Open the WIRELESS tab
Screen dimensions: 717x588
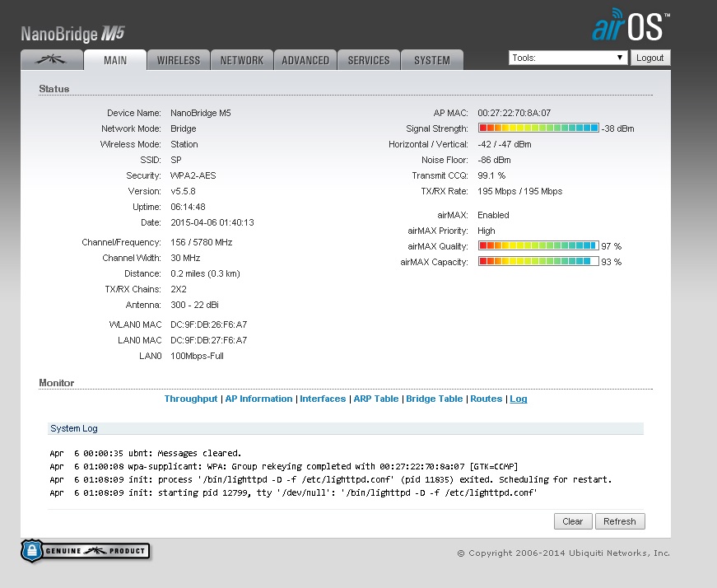(x=179, y=60)
